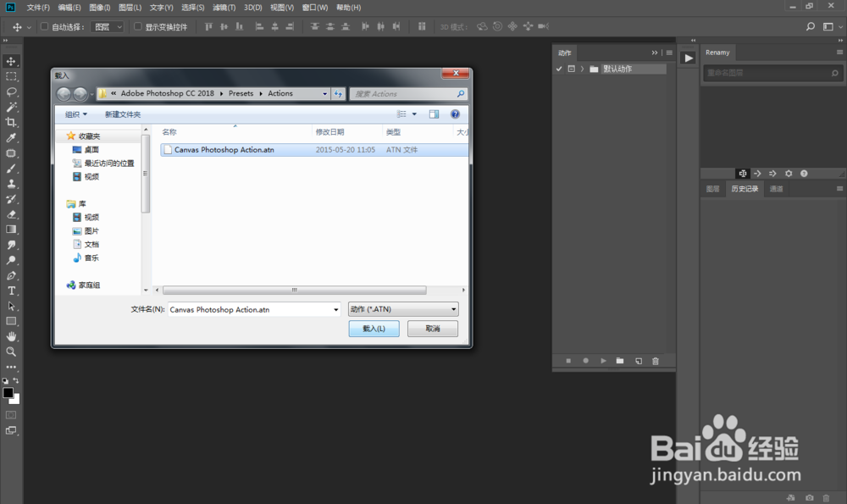Open the Actions panel flyout menu

coord(669,53)
